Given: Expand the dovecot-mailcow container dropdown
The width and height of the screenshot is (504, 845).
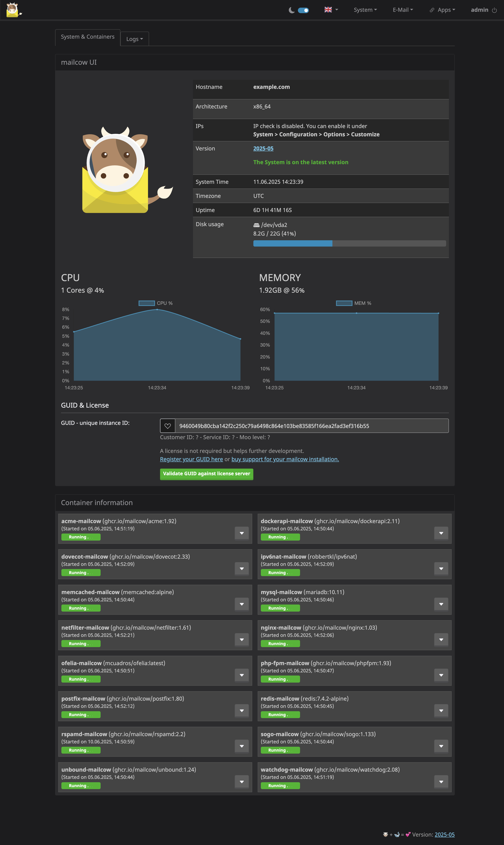Looking at the screenshot, I should pyautogui.click(x=242, y=569).
